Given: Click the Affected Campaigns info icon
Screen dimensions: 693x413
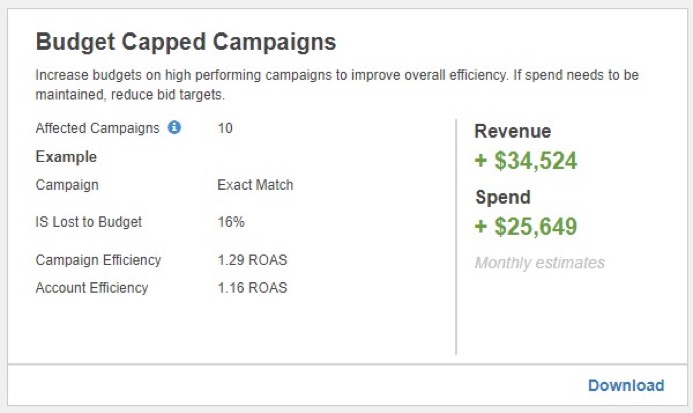Looking at the screenshot, I should tap(174, 127).
